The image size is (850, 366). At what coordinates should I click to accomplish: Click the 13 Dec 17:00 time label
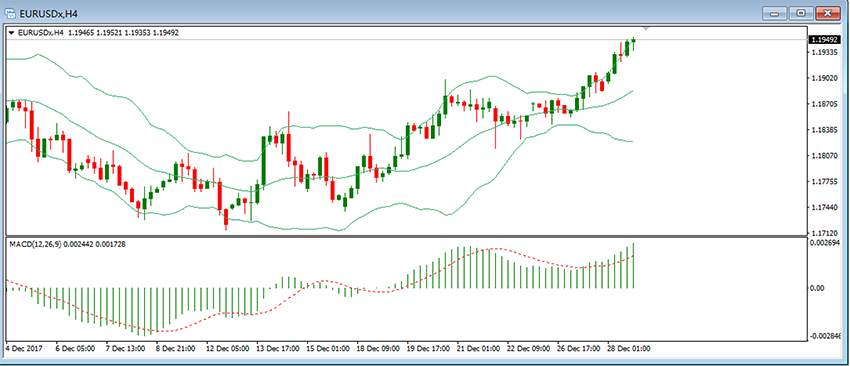(x=278, y=348)
